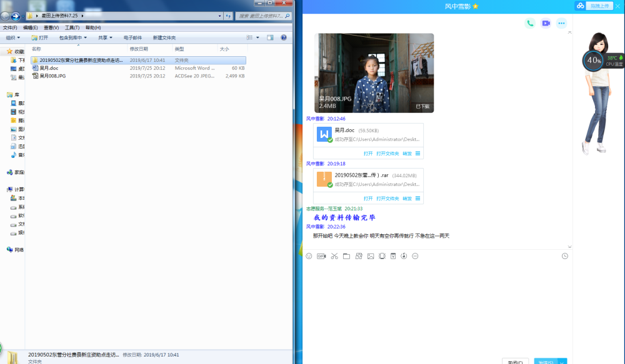This screenshot has width=625, height=364.
Task: Select the screenshot scissors tool
Action: [334, 256]
